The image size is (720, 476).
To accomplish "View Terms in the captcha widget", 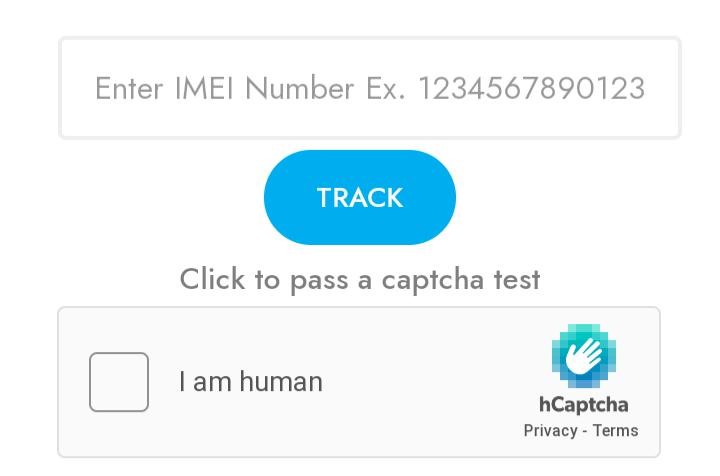I will tap(615, 431).
